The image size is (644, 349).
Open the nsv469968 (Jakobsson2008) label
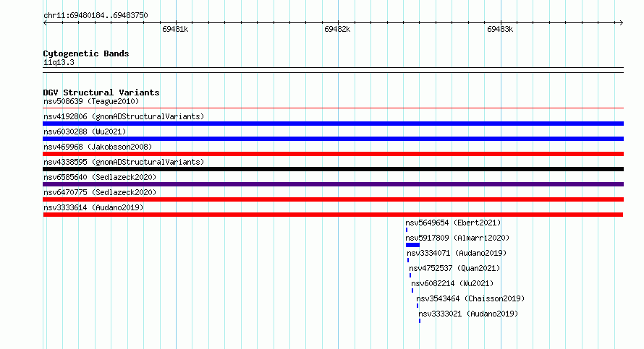(98, 147)
